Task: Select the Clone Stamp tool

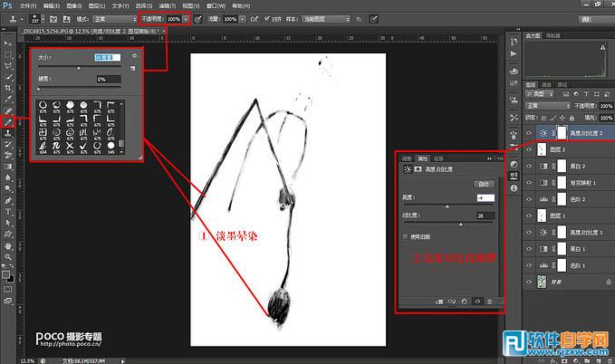Action: tap(8, 133)
